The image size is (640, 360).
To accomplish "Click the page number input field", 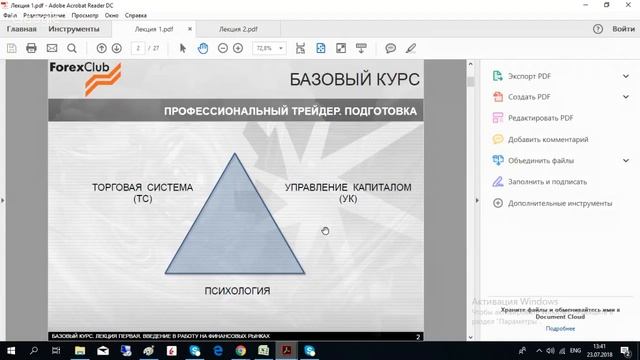I will point(138,48).
